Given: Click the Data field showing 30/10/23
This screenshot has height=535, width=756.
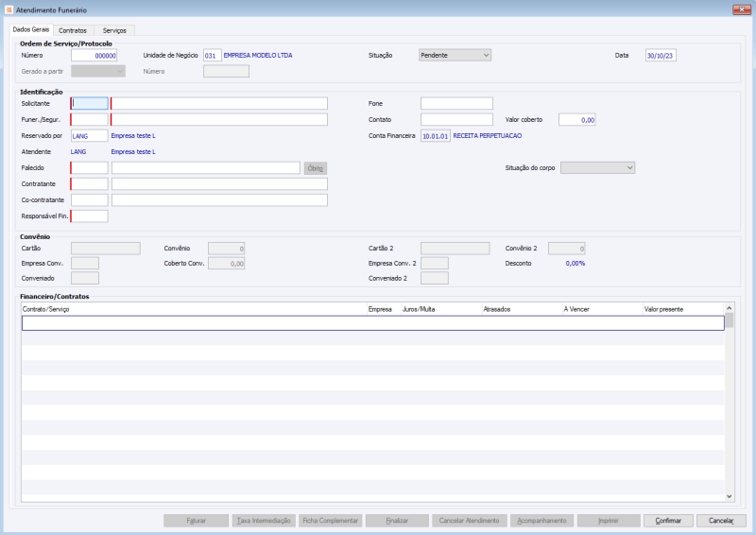Looking at the screenshot, I should click(x=661, y=56).
